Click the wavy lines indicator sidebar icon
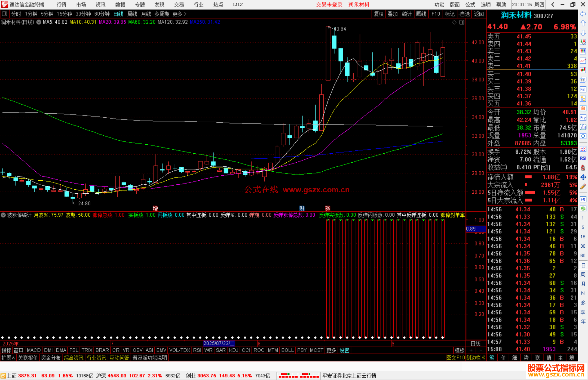The height and width of the screenshot is (380, 588). (583, 149)
